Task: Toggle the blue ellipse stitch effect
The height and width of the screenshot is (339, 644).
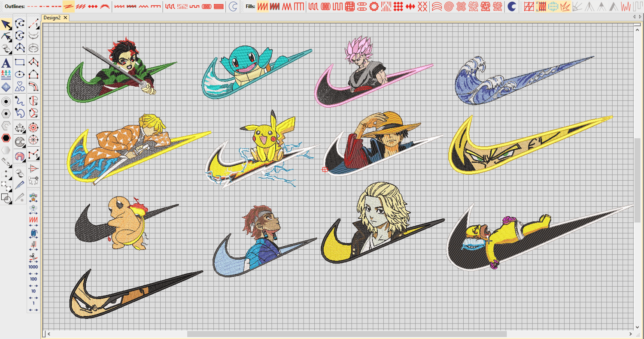Action: (x=553, y=6)
